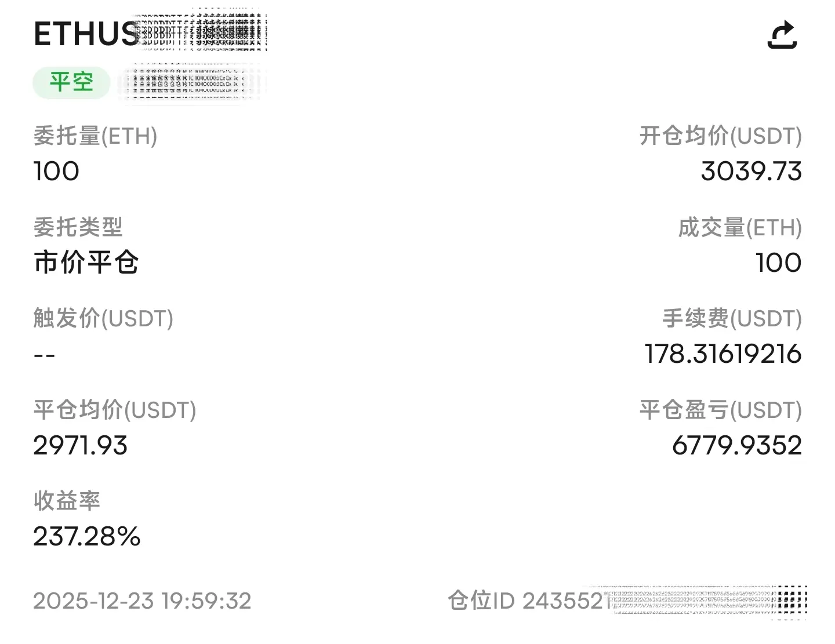Select the 收益率 value 237.28%
The height and width of the screenshot is (644, 835).
pyautogui.click(x=87, y=536)
